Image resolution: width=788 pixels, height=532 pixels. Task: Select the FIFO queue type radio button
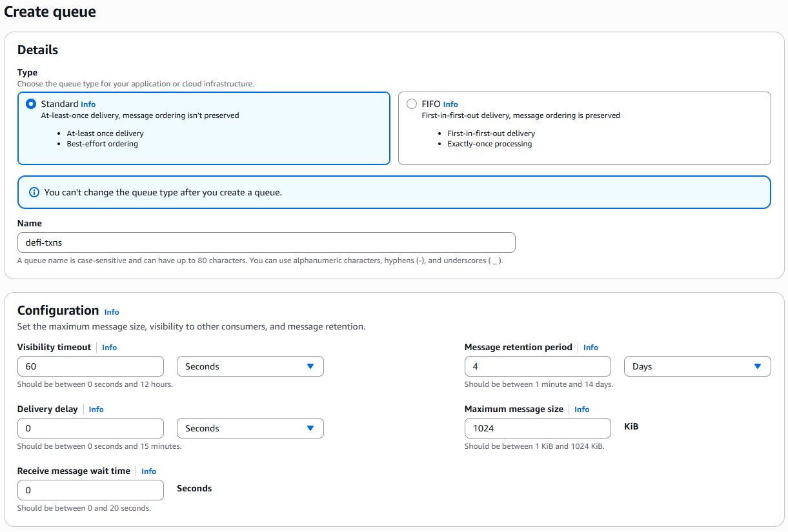(412, 104)
